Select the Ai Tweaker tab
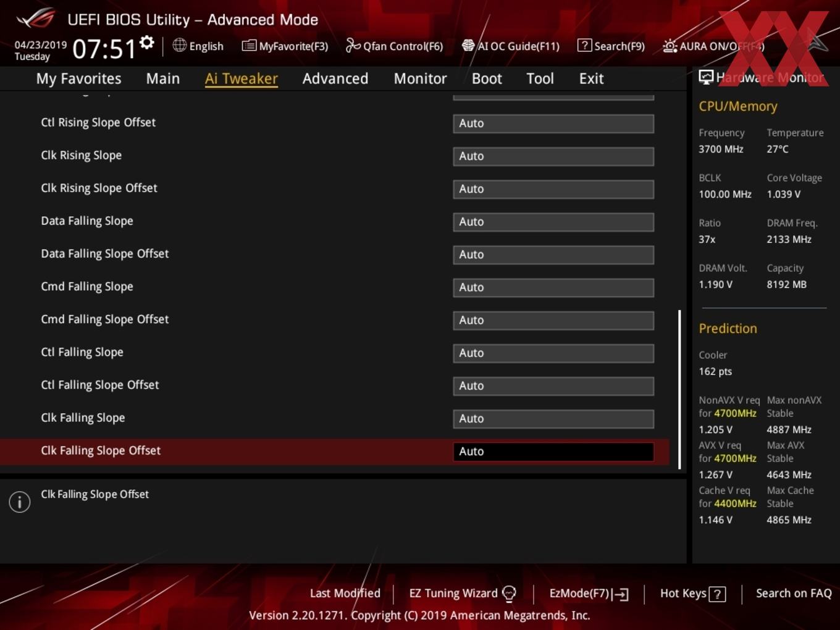The image size is (840, 630). tap(241, 78)
